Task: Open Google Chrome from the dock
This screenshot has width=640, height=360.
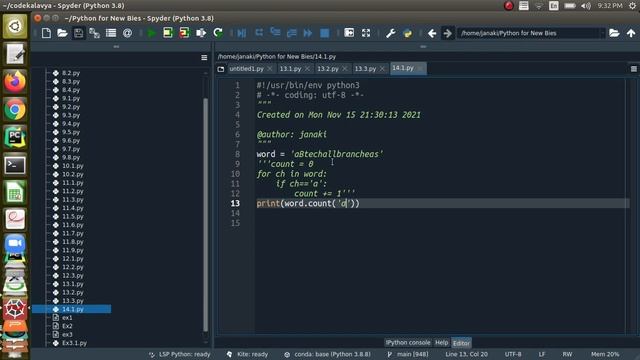Action: click(15, 109)
